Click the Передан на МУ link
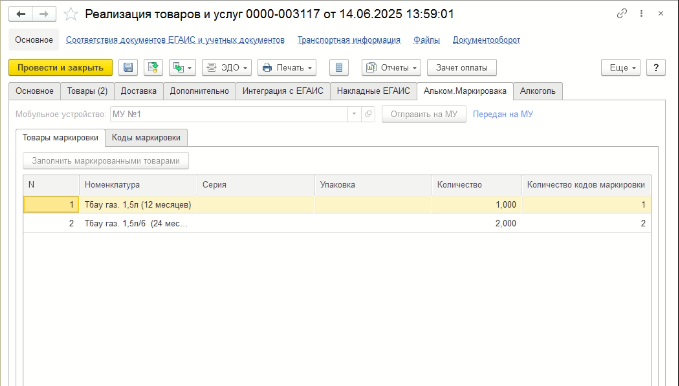The image size is (679, 386). pos(503,114)
